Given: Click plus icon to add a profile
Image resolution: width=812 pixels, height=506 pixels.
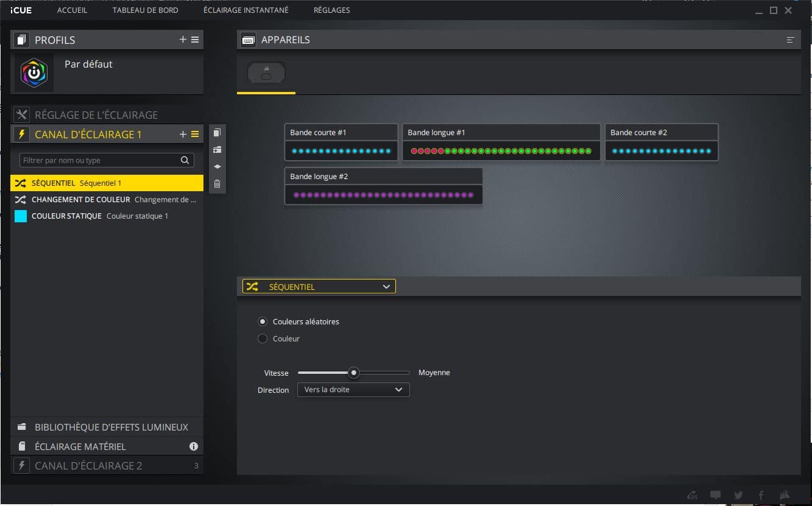Looking at the screenshot, I should coord(183,40).
